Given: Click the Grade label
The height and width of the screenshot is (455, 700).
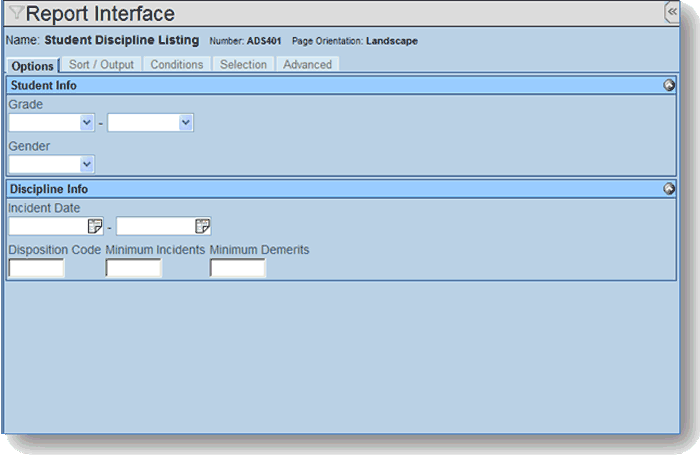Looking at the screenshot, I should (26, 104).
